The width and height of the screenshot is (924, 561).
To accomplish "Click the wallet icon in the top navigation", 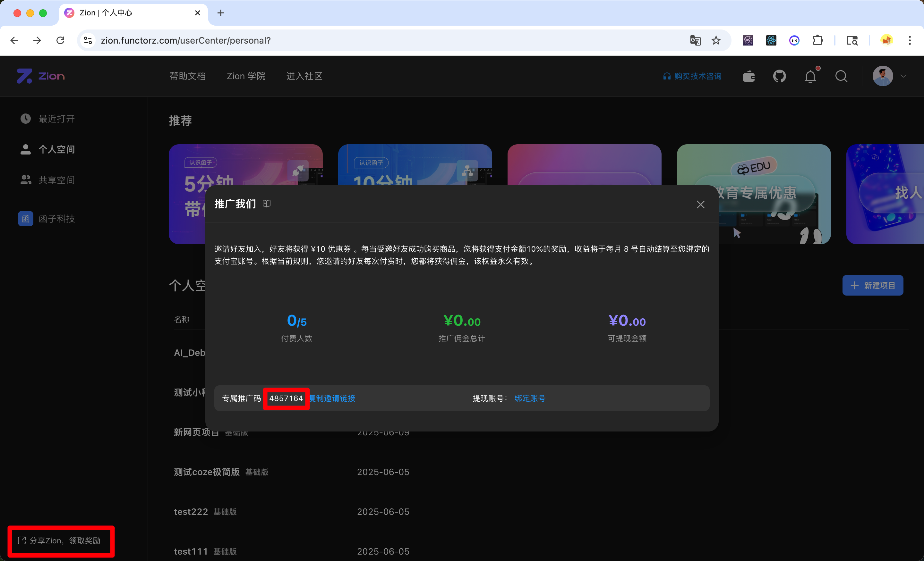I will pyautogui.click(x=749, y=76).
